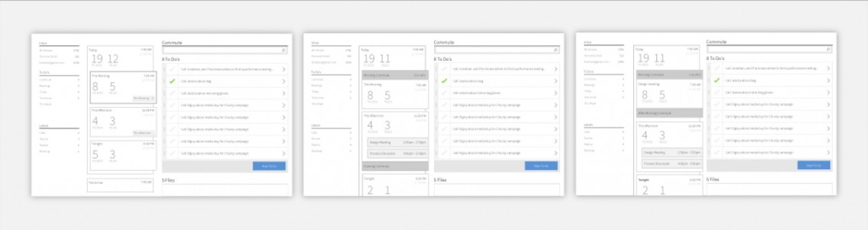Click the Commute search field in the left wireframe
Image resolution: width=868 pixels, height=230 pixels.
click(x=225, y=50)
